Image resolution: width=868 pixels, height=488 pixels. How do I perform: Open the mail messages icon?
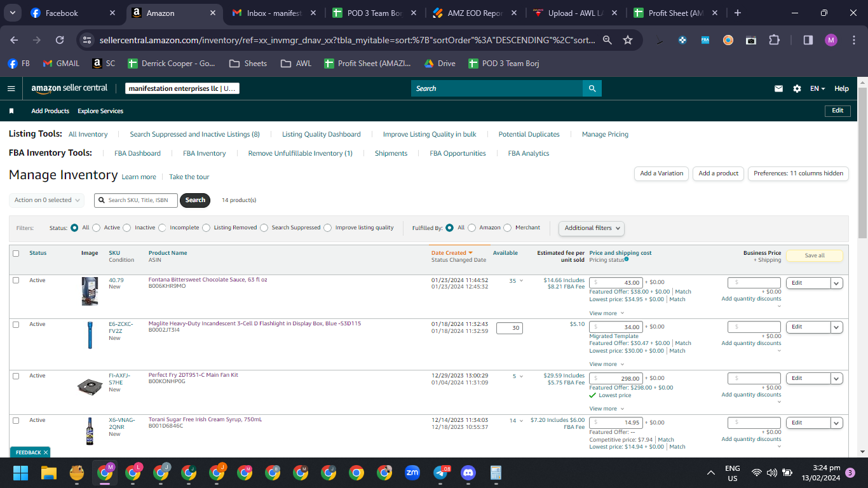(778, 89)
